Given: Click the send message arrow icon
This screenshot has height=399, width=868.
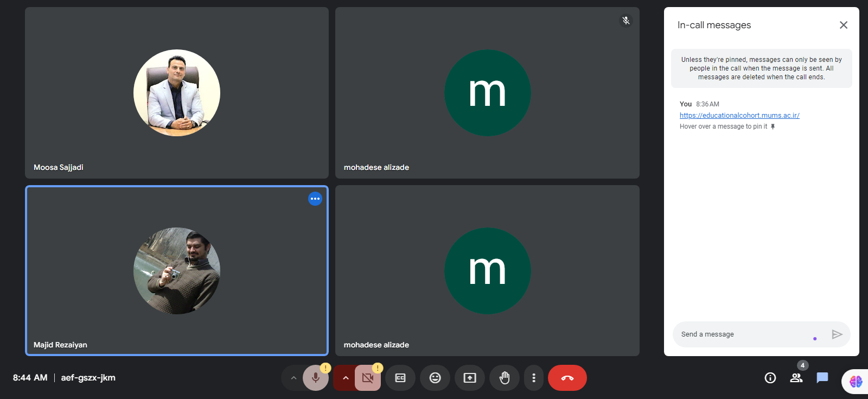Looking at the screenshot, I should tap(837, 334).
